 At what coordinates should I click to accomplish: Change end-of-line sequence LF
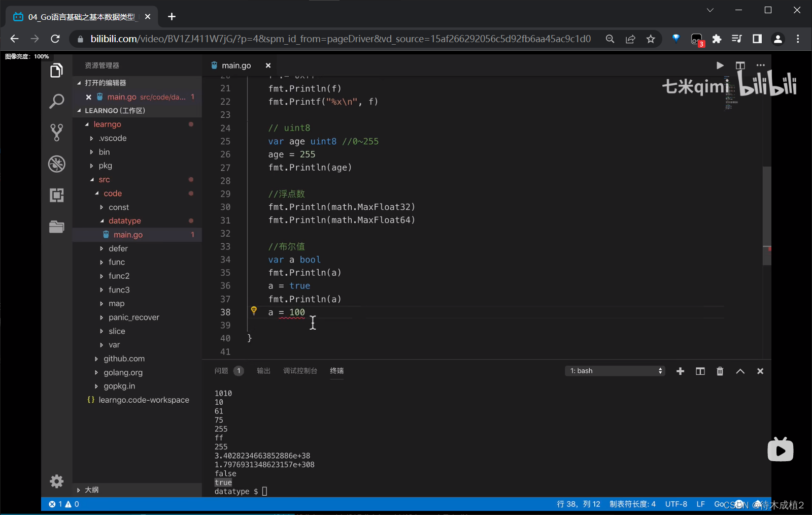point(700,504)
